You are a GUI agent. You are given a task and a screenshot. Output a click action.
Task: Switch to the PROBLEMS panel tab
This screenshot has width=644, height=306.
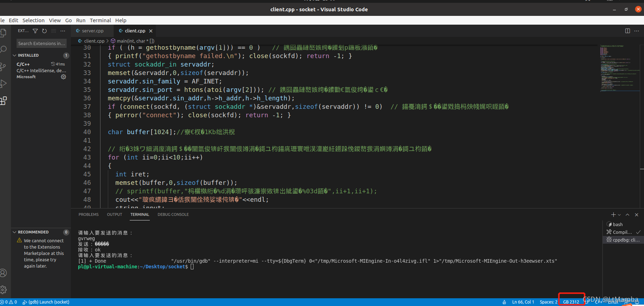[x=88, y=214]
